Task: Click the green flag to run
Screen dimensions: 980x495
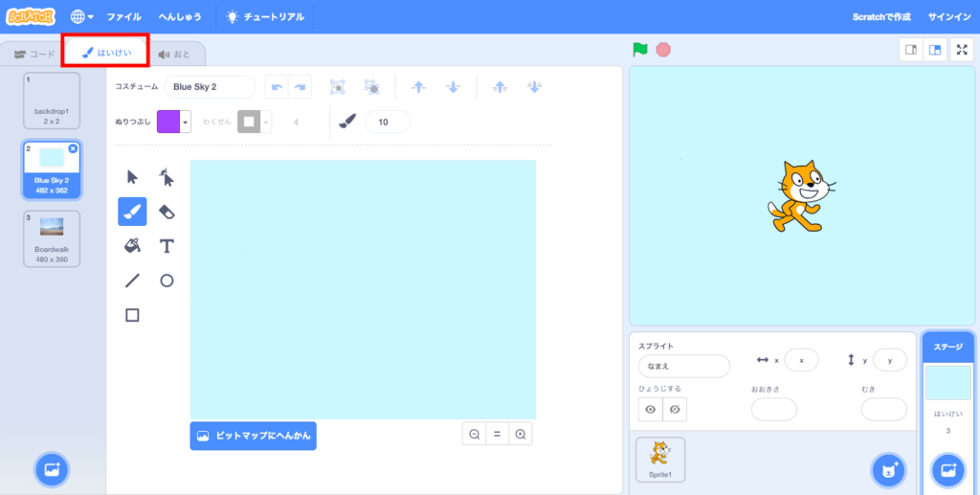Action: point(640,50)
